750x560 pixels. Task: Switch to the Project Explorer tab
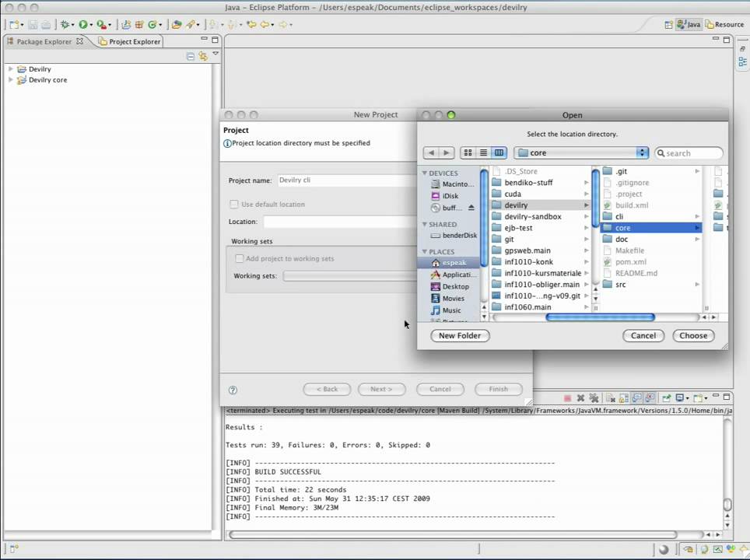click(130, 41)
